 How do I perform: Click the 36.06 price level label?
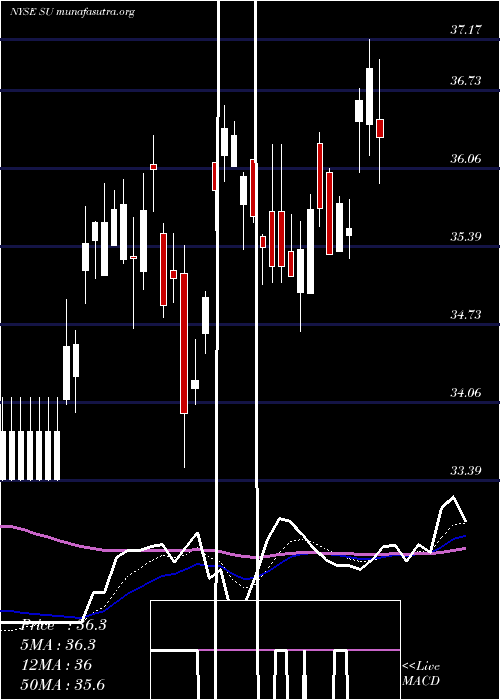466,158
